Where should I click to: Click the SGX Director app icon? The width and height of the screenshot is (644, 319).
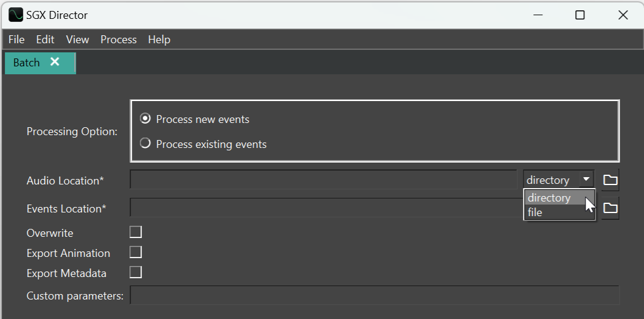tap(16, 15)
